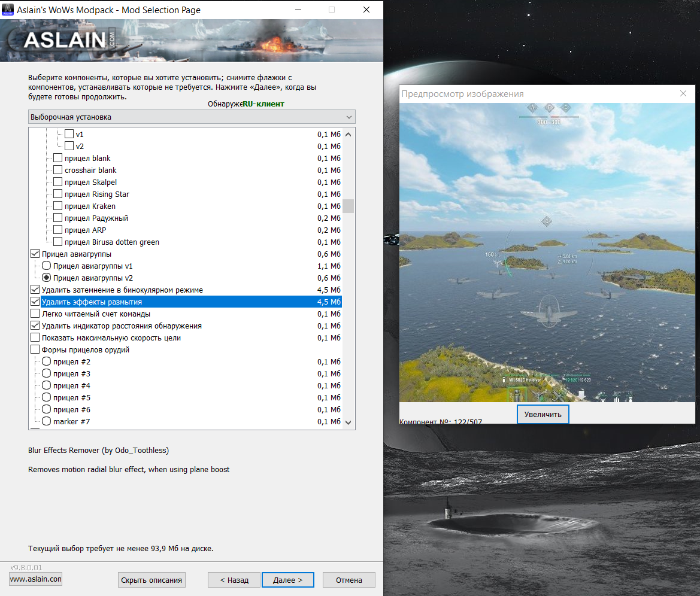
Task: Uncheck 'Удалить индикатор расстояния обнаружения'
Action: (35, 326)
